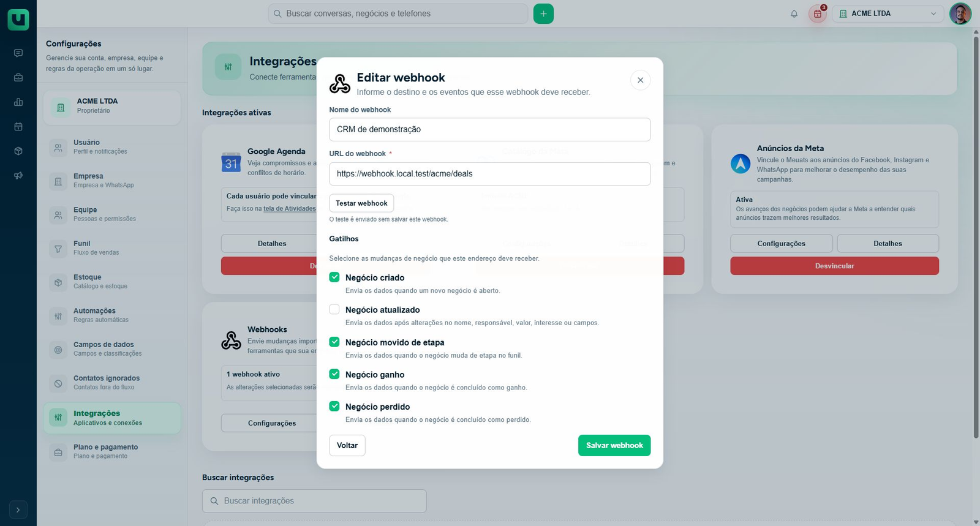Open the box products icon in left rail
The height and width of the screenshot is (526, 980).
click(x=18, y=151)
